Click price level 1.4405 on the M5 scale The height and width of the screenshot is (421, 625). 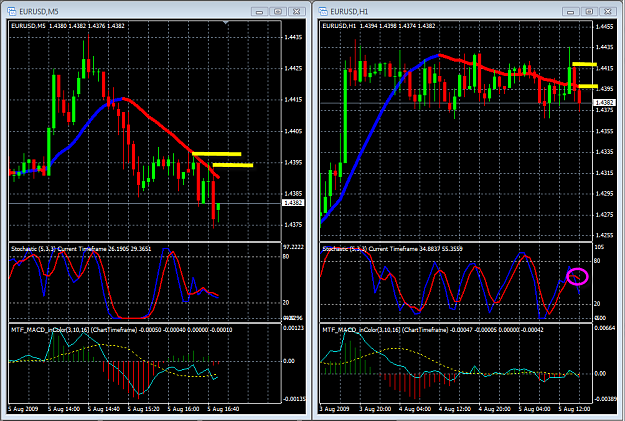293,131
